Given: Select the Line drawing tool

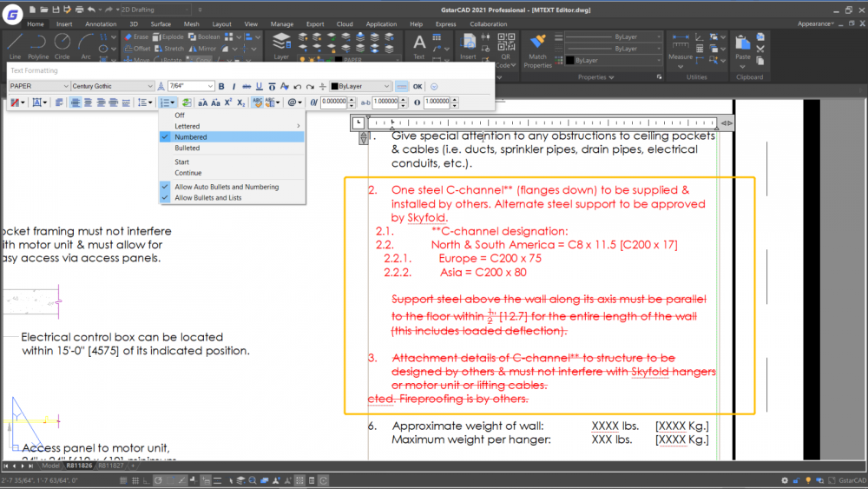Looking at the screenshot, I should (x=15, y=45).
